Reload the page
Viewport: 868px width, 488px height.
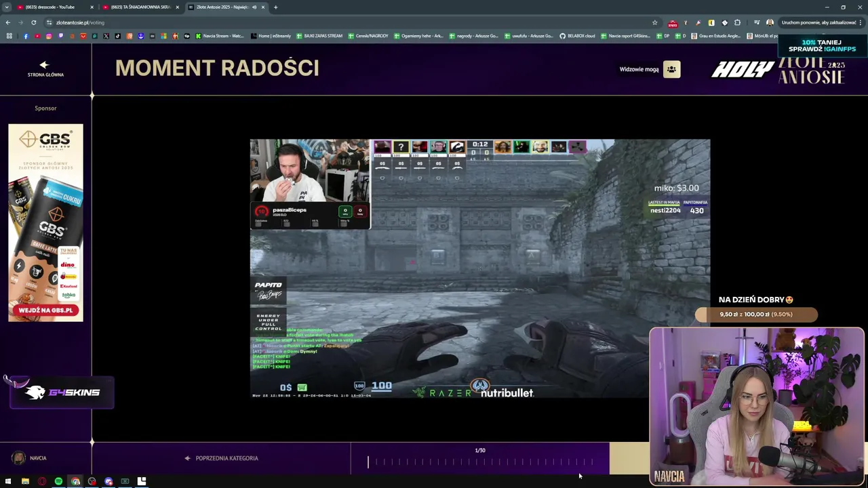(x=33, y=22)
